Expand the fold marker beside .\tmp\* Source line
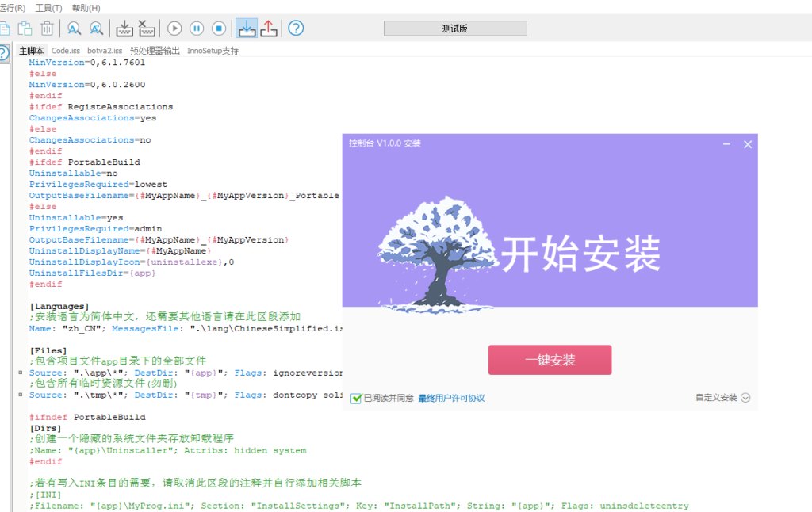The image size is (812, 512). pos(20,395)
